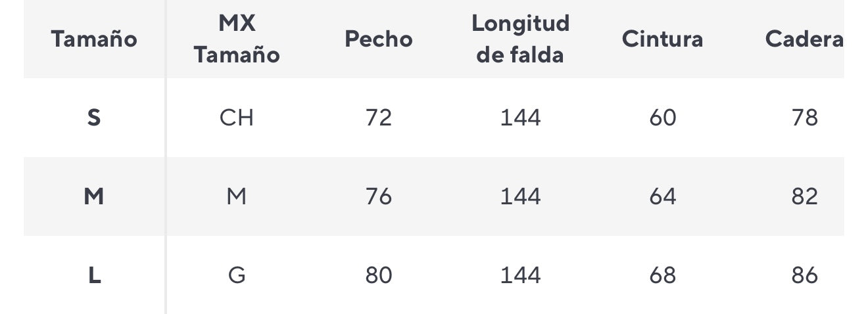Click the Longitud de falda header
The image size is (868, 314).
(x=520, y=39)
